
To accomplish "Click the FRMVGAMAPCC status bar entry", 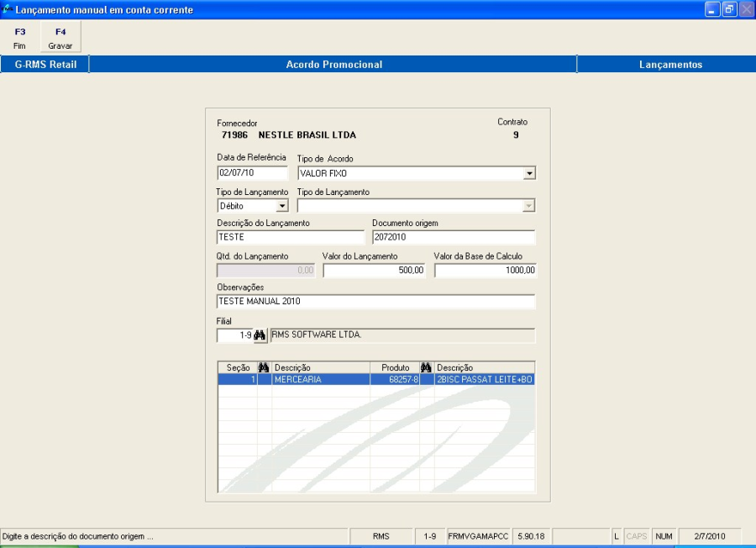I will 478,536.
